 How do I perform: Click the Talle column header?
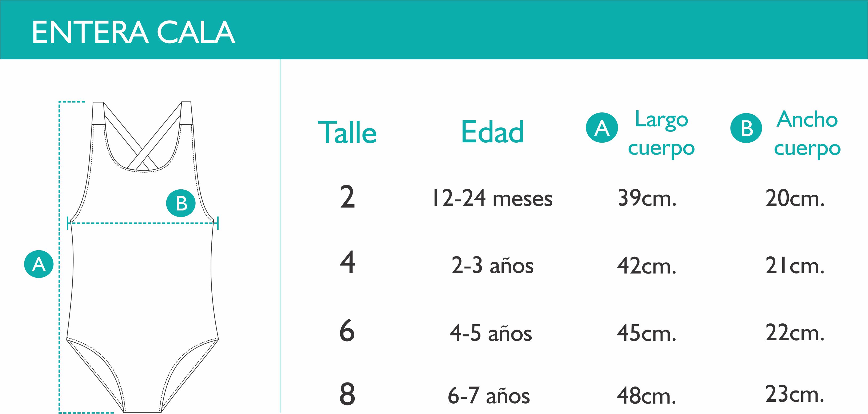(x=347, y=132)
